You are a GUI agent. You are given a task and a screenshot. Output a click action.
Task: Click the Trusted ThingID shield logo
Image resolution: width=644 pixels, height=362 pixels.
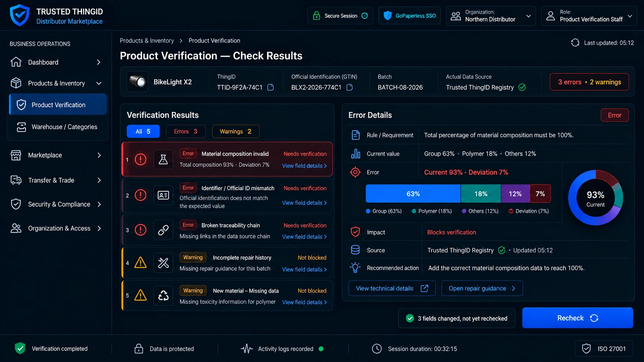click(20, 15)
